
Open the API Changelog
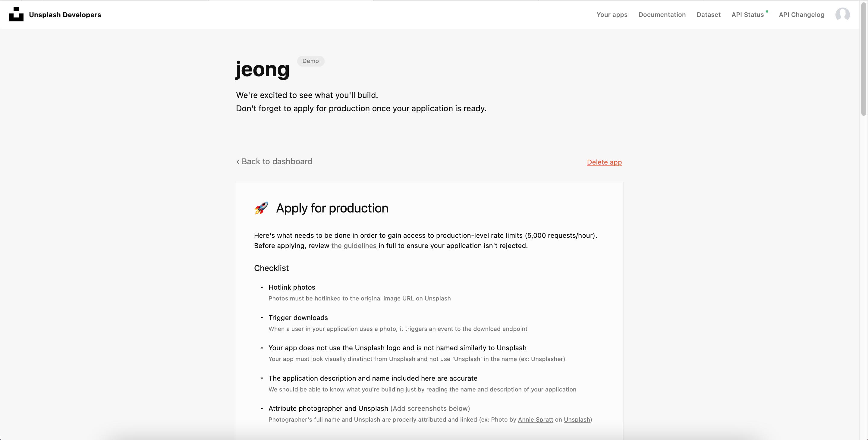tap(801, 14)
